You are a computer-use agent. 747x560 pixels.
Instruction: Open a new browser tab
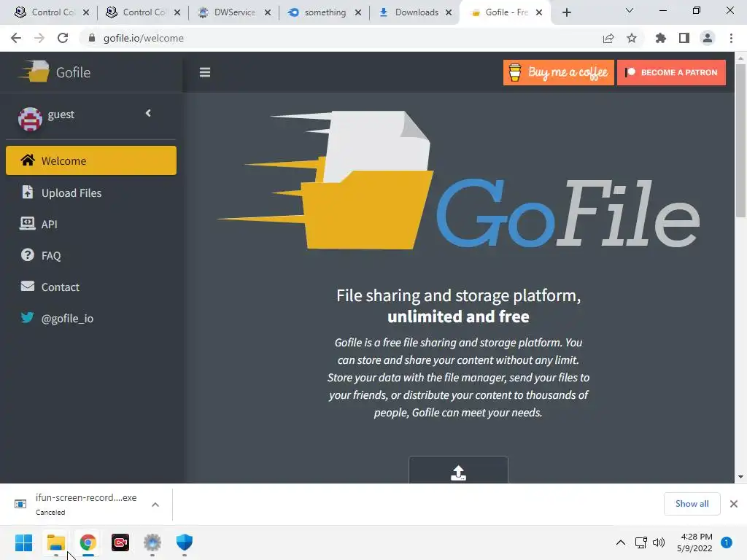coord(566,12)
